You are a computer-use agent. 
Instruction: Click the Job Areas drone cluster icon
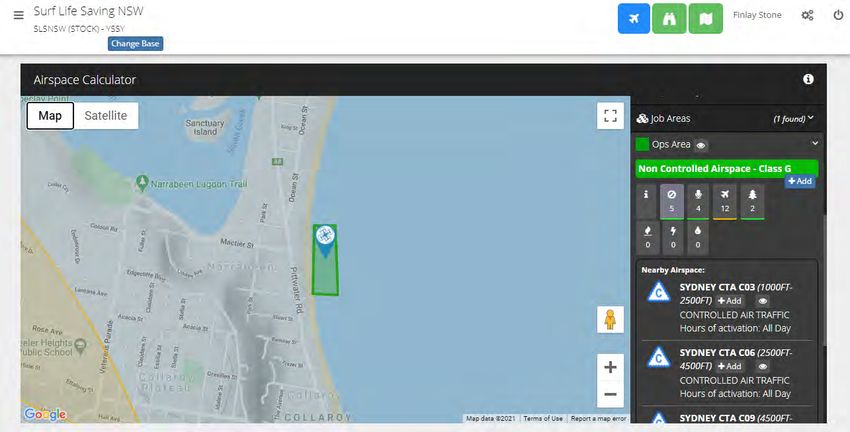(642, 118)
